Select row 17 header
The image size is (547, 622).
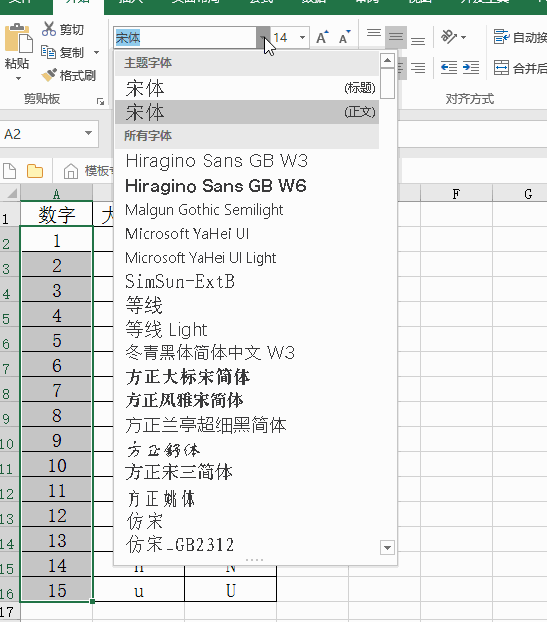click(x=10, y=612)
